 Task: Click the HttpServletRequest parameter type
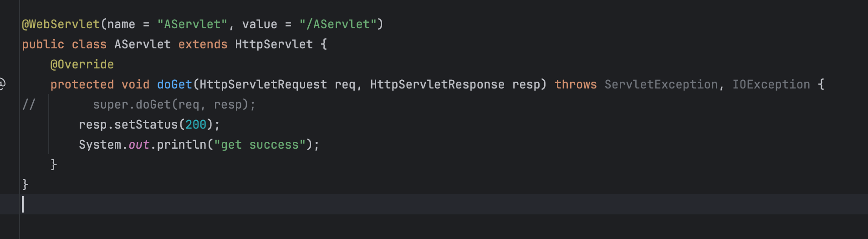(x=263, y=84)
